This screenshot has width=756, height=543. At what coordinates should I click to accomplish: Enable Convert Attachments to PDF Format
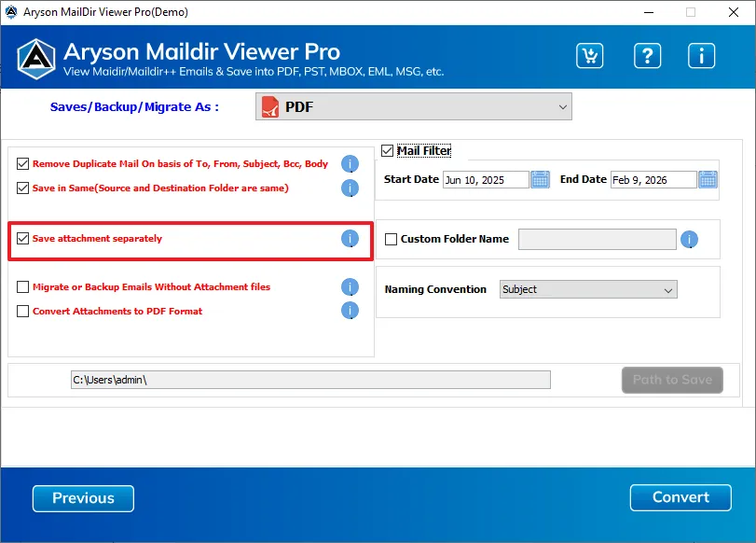pyautogui.click(x=22, y=312)
